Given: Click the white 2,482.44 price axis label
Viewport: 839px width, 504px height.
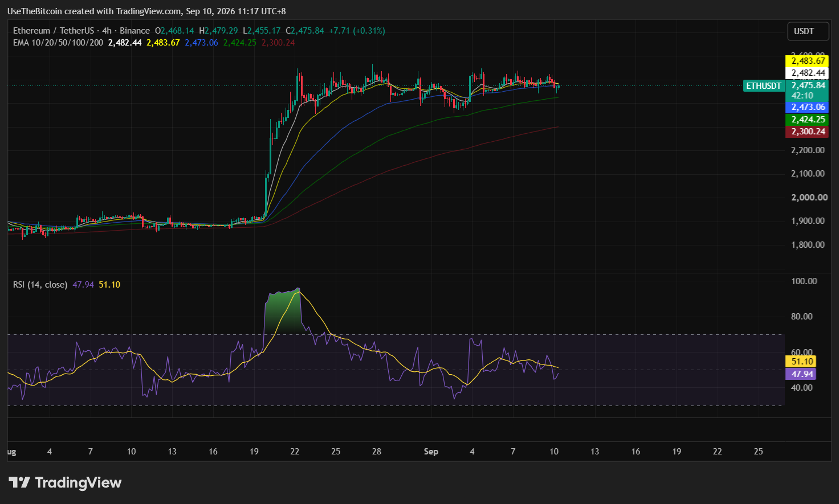Looking at the screenshot, I should point(807,73).
